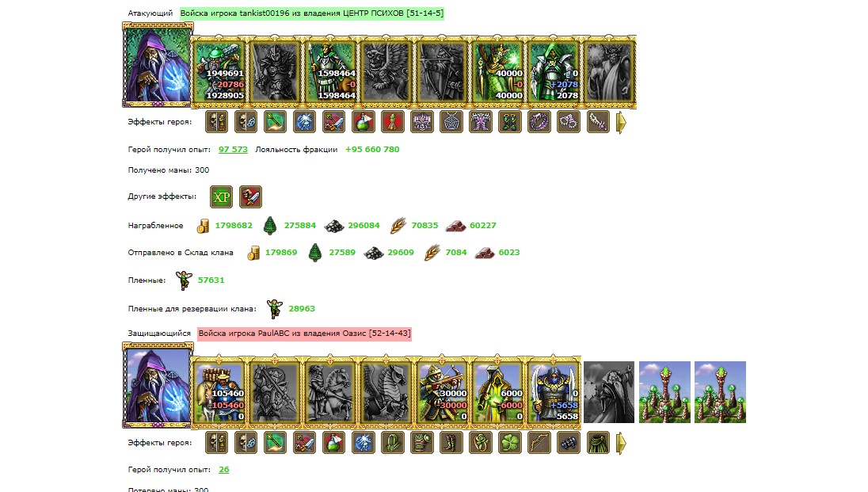Click the green XP effect icon
Viewport: 868px width, 492px height.
[222, 196]
